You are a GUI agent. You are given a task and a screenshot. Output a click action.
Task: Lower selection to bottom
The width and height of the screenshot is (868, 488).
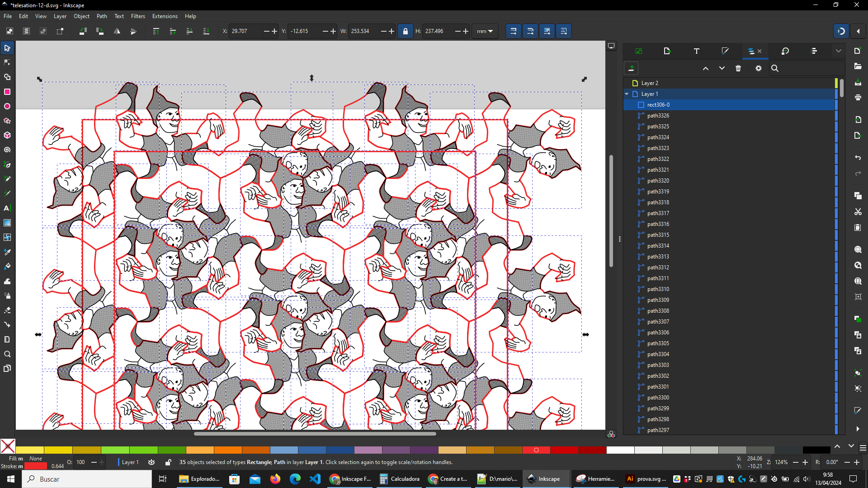(206, 31)
